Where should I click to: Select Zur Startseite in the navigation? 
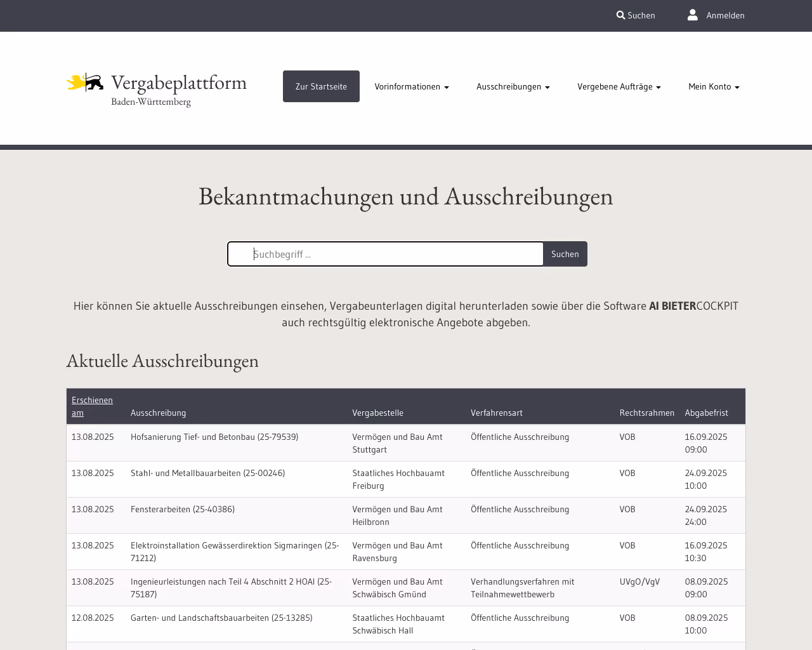(321, 86)
